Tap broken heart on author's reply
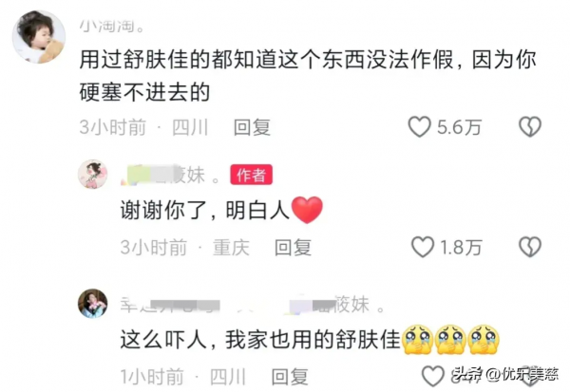The image size is (570, 392). (x=530, y=247)
